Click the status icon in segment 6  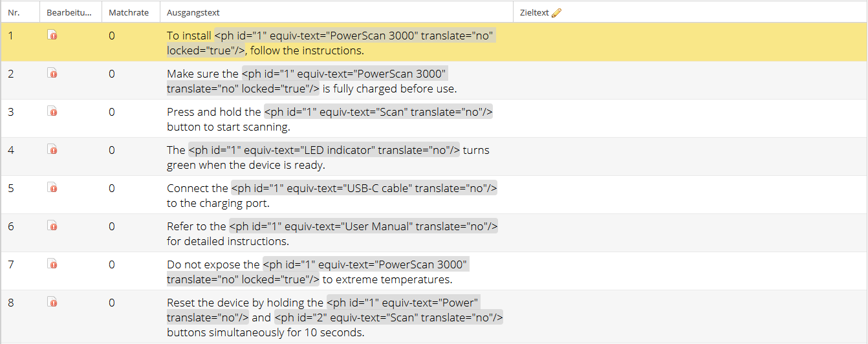point(52,226)
